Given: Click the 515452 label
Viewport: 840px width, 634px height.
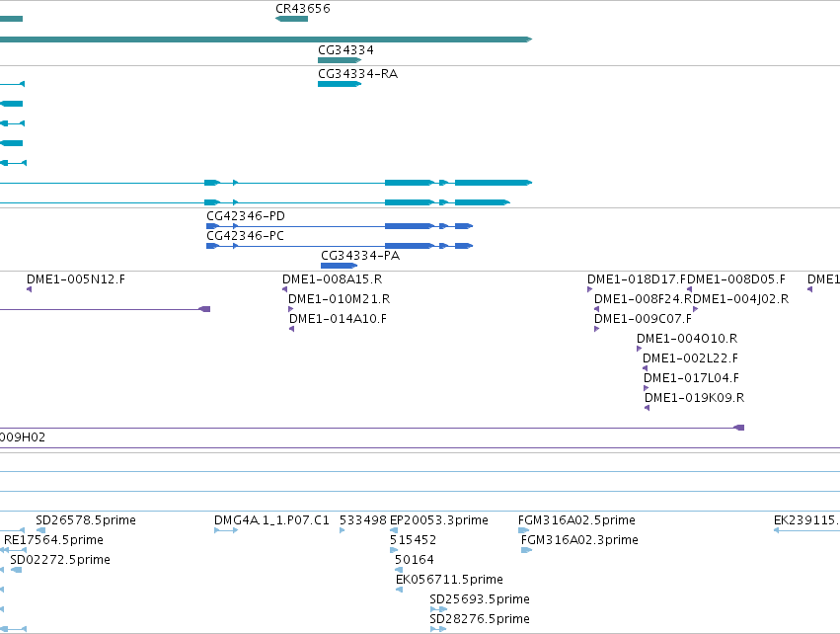Looking at the screenshot, I should click(x=413, y=540).
